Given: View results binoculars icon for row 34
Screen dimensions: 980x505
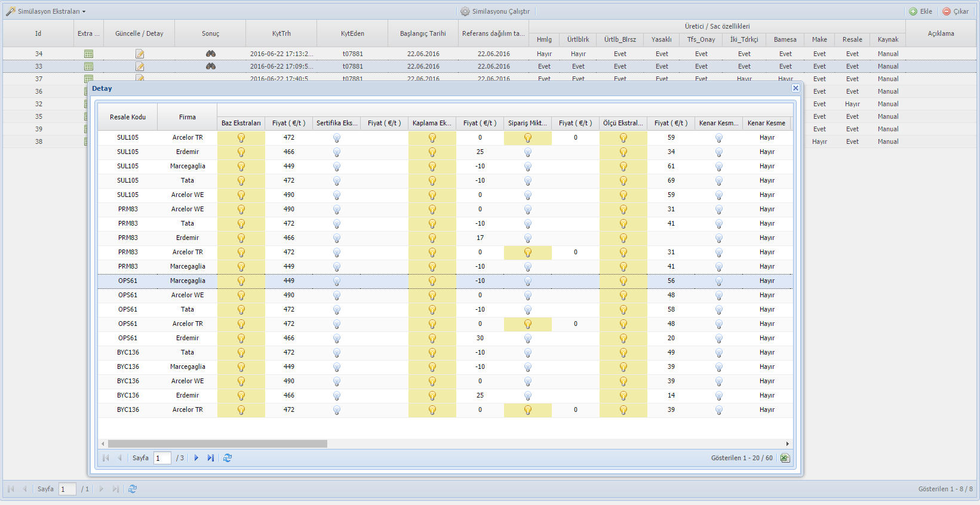Looking at the screenshot, I should point(211,54).
